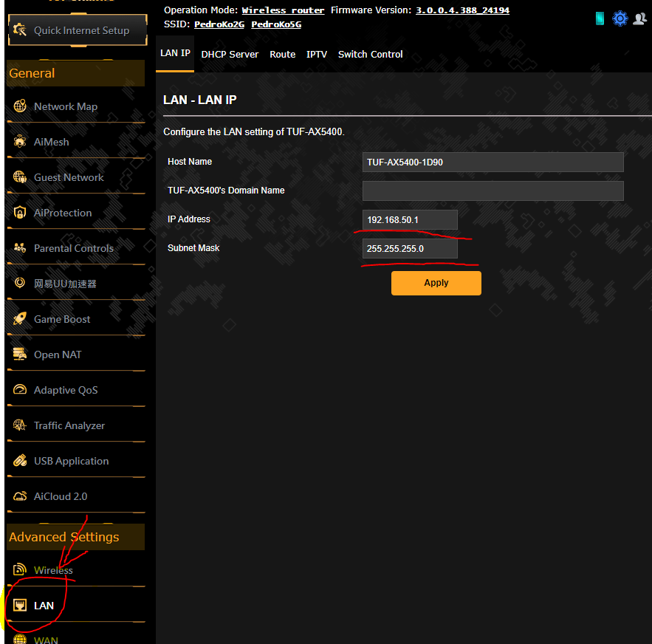Open the IPTV tab

(317, 55)
